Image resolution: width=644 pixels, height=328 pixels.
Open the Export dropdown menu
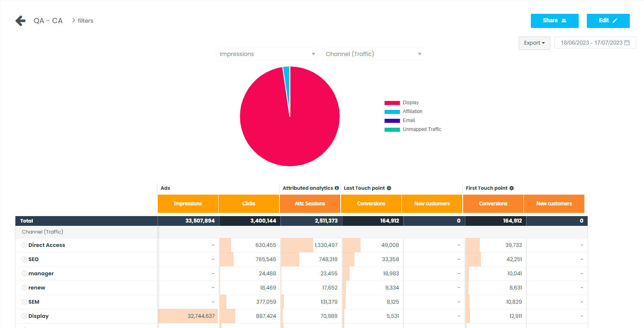point(534,43)
